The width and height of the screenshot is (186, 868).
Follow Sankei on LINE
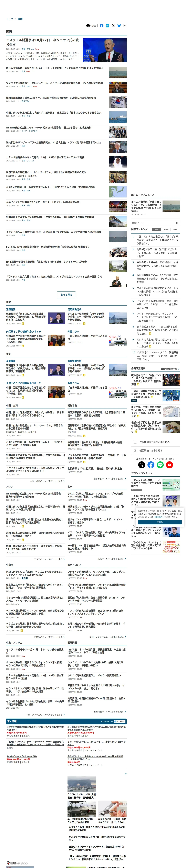click(160, 465)
